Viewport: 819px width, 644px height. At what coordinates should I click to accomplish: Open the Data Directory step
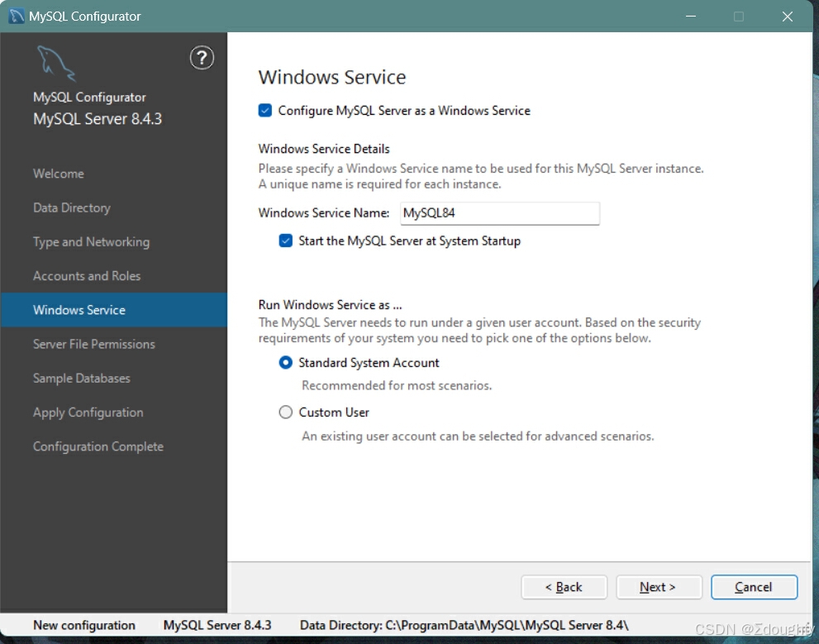72,208
